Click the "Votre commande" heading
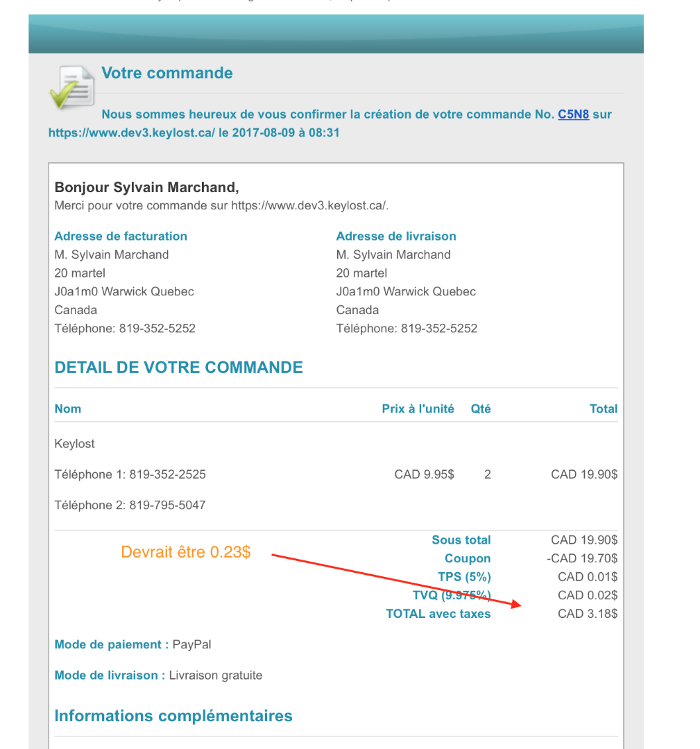The image size is (700, 749). [167, 73]
